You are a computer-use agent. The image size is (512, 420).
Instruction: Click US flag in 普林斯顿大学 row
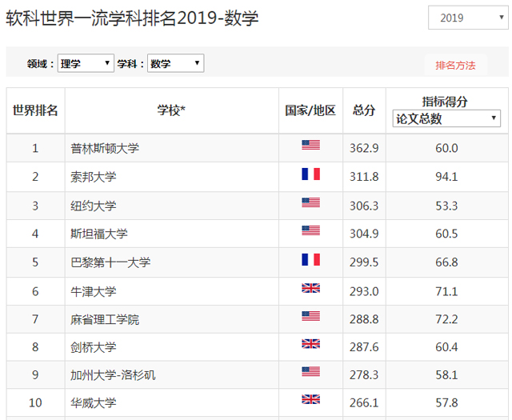(311, 145)
